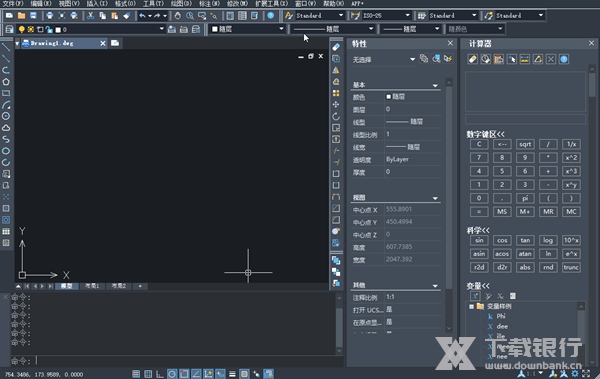Toggle Snap mode in status bar
600x379 pixels.
pos(136,374)
